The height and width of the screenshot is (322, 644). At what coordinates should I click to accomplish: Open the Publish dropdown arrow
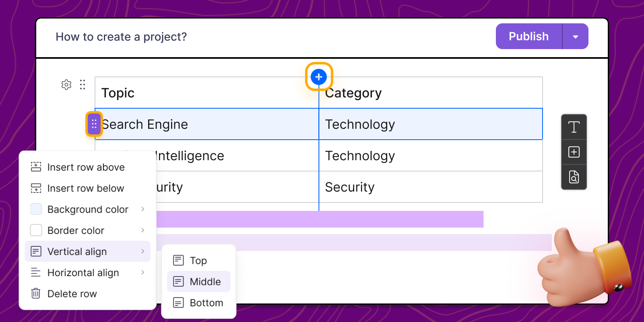point(576,37)
